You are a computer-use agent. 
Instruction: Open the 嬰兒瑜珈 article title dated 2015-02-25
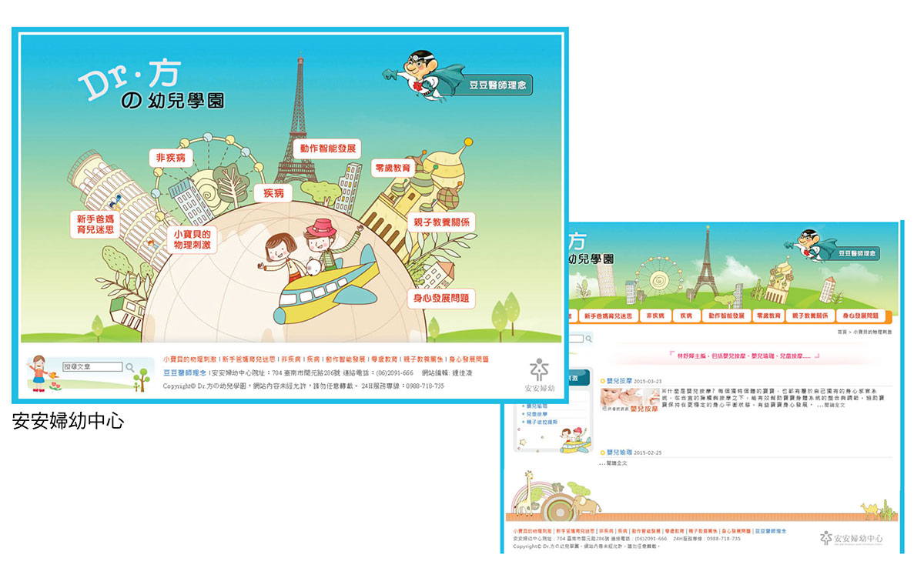(618, 453)
